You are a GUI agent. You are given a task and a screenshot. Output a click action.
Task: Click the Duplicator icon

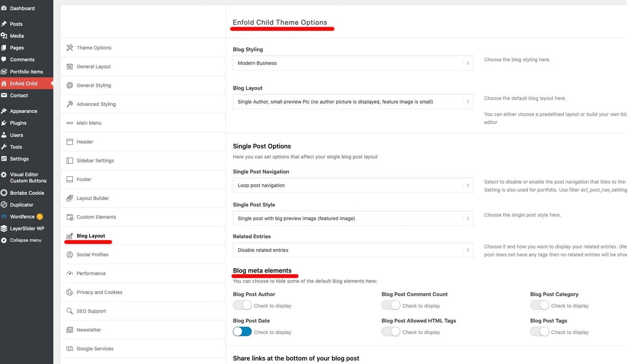(x=4, y=205)
